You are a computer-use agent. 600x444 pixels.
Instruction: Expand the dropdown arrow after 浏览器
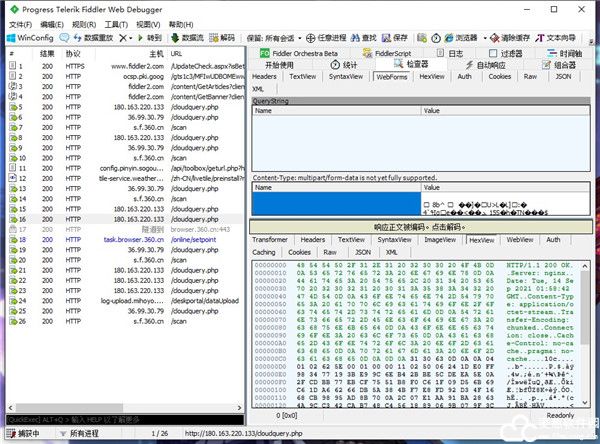[484, 38]
